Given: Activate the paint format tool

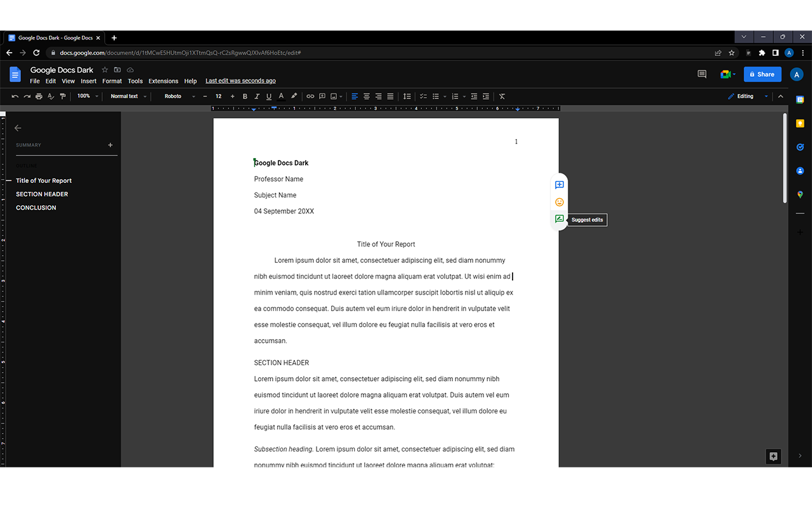Looking at the screenshot, I should point(62,97).
